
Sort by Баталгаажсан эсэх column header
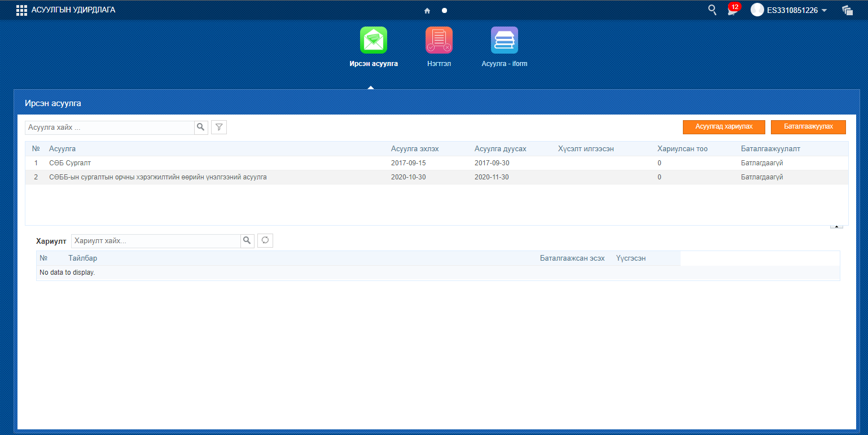coord(572,258)
